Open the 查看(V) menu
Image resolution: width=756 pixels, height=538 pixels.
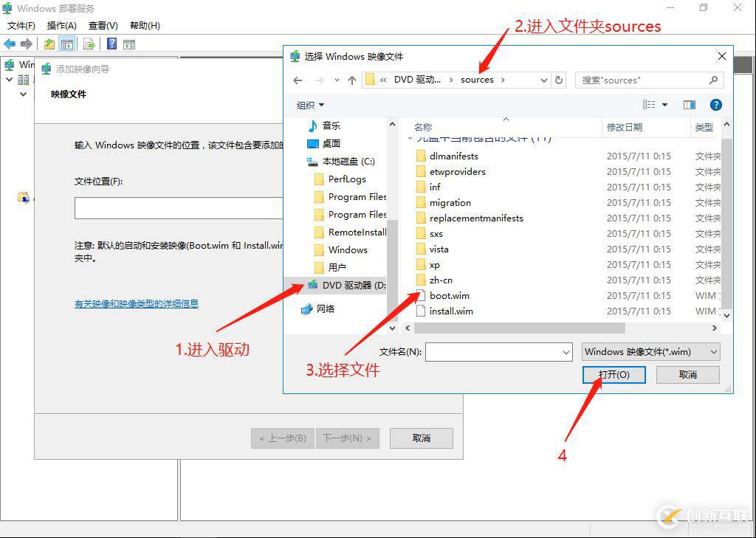pyautogui.click(x=103, y=26)
